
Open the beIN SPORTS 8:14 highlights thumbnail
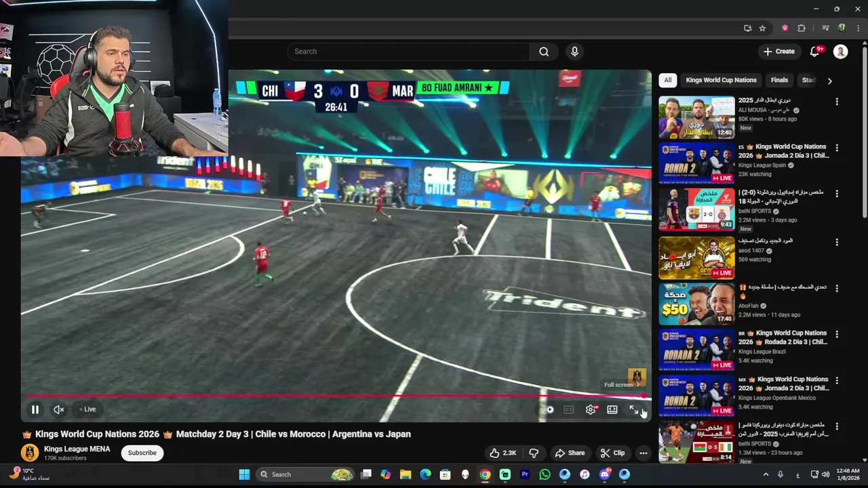click(696, 442)
